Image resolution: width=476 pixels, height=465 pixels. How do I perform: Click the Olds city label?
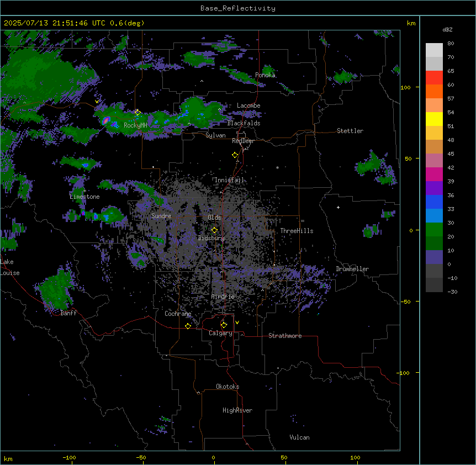click(x=214, y=218)
